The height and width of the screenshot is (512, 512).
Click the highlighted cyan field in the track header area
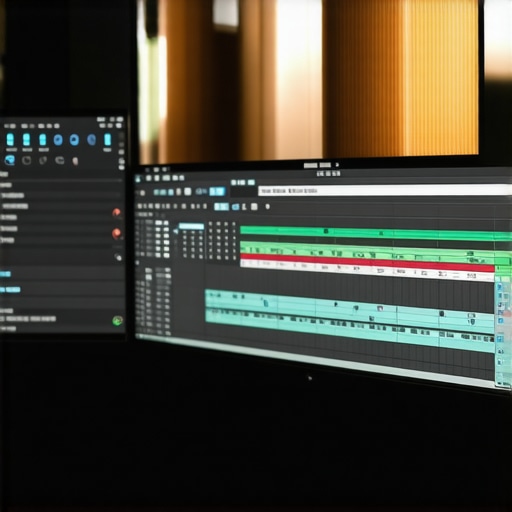pos(191,227)
